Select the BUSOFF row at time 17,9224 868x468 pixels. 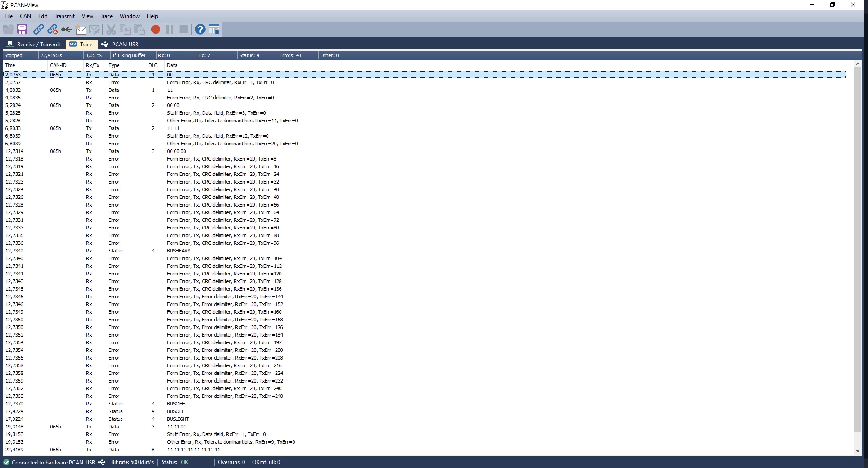pyautogui.click(x=424, y=411)
